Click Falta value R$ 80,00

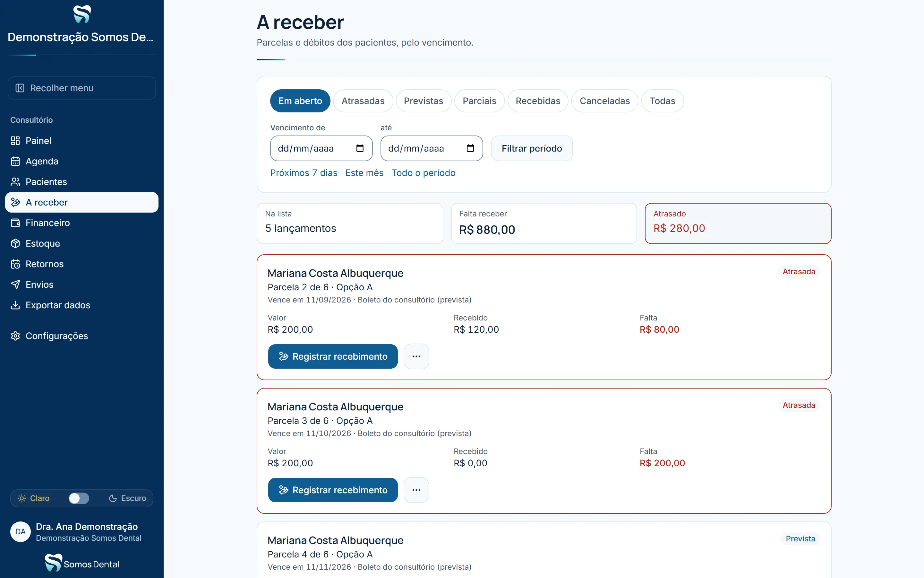659,329
